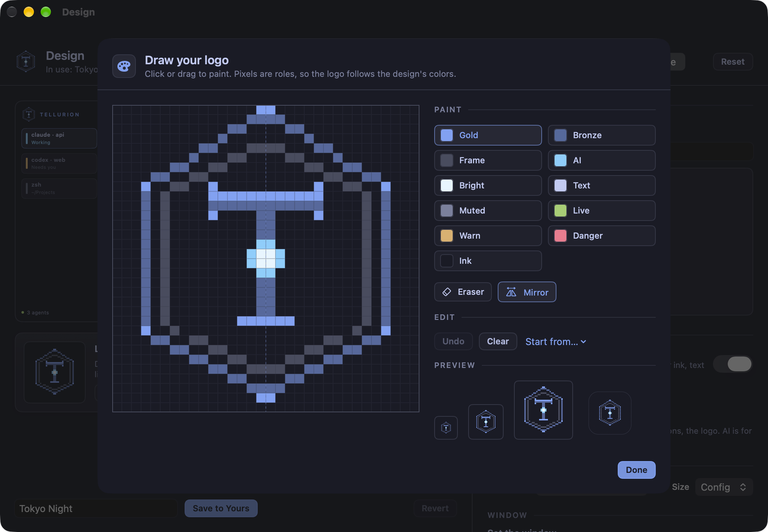The image size is (768, 532).
Task: Choose the Ink paint color
Action: coord(488,261)
